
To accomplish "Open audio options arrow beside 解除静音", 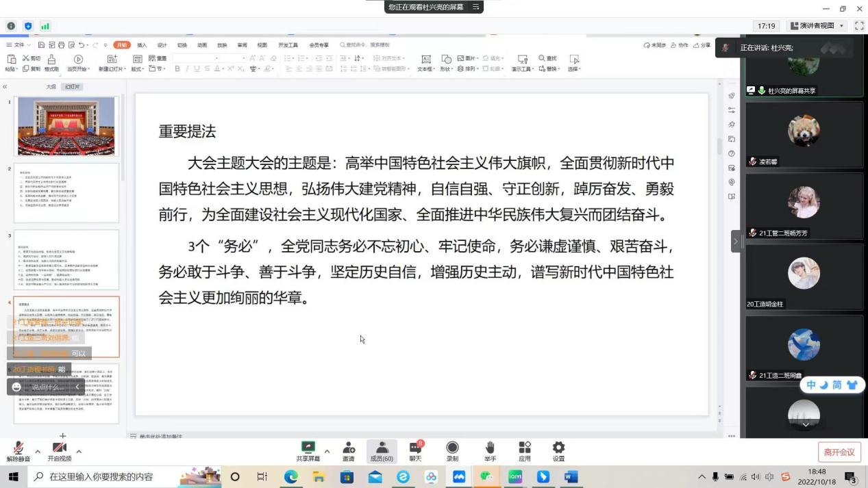I will point(38,451).
